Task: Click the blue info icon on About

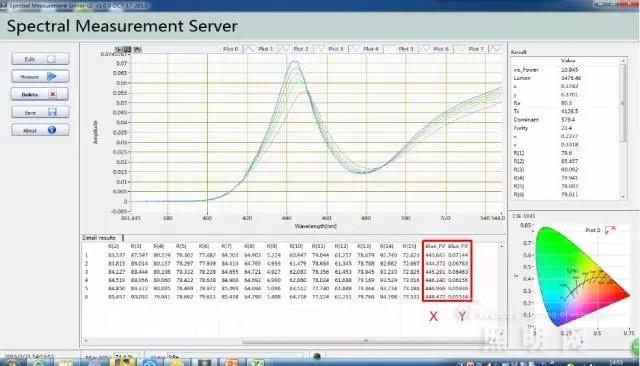Action: [x=52, y=130]
